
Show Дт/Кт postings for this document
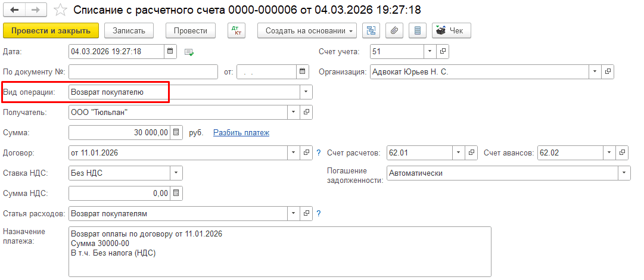[236, 30]
